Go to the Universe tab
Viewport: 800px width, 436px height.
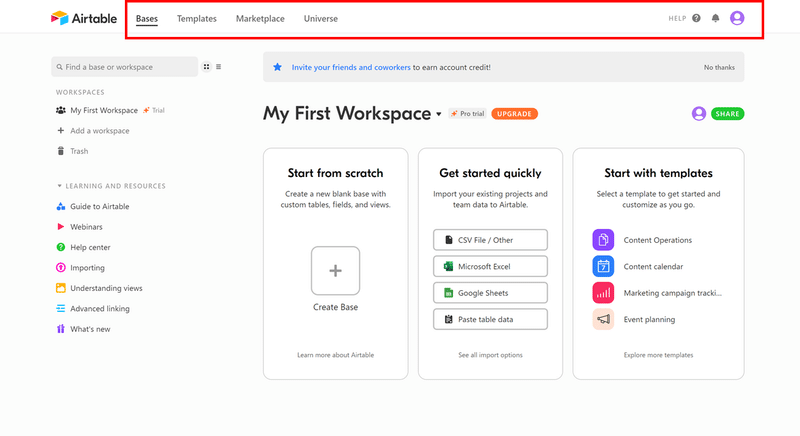[320, 18]
